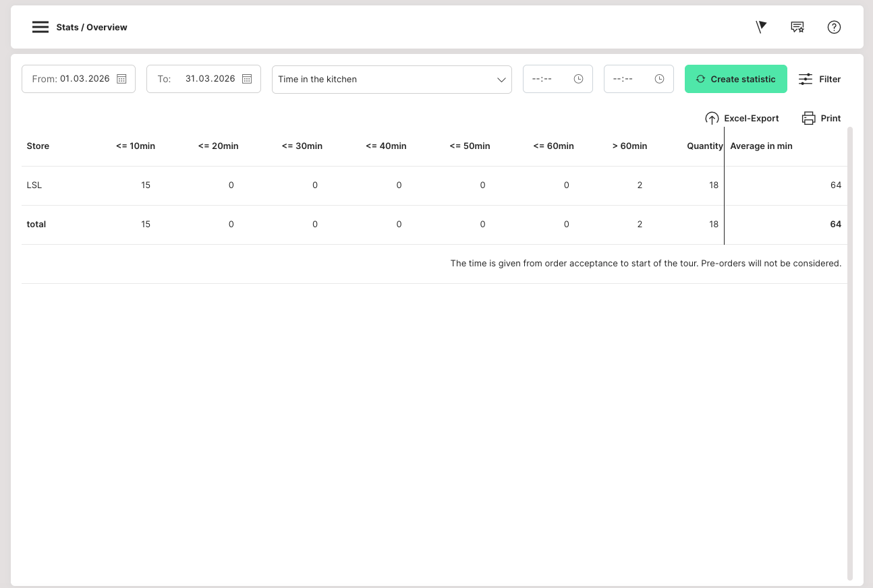
Task: Click clock icon in first time field
Action: pyautogui.click(x=578, y=79)
